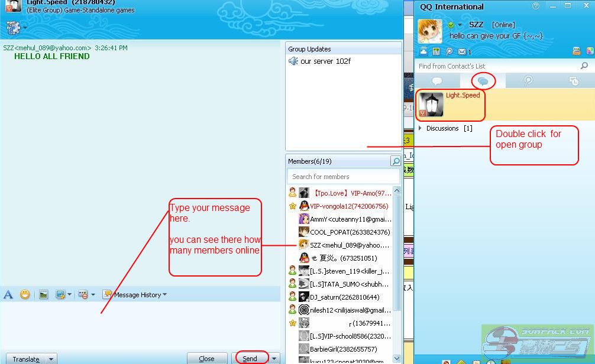Click the VIP-vongola12 penguin avatar
Image resolution: width=595 pixels, height=364 pixels.
pos(304,206)
